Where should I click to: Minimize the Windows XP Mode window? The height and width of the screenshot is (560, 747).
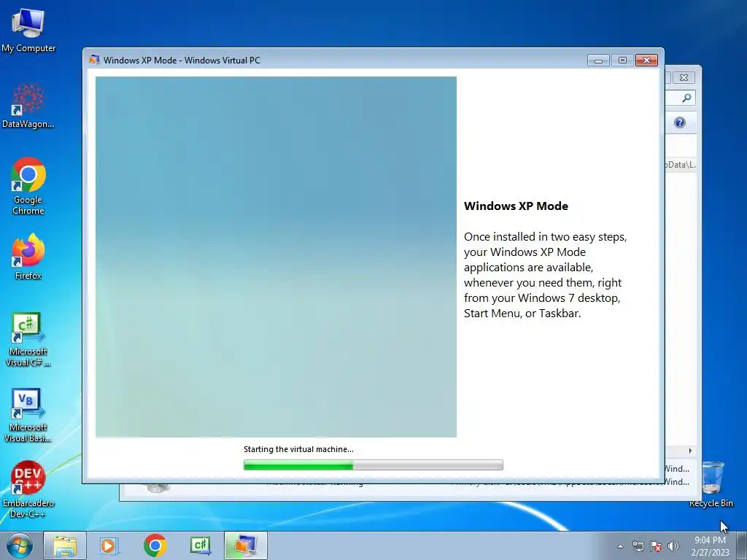point(598,61)
